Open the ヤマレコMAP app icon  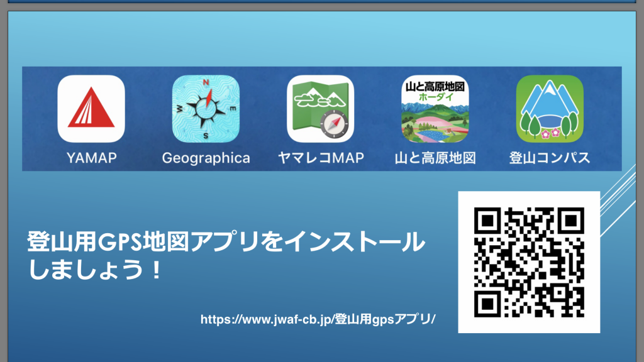tap(320, 109)
